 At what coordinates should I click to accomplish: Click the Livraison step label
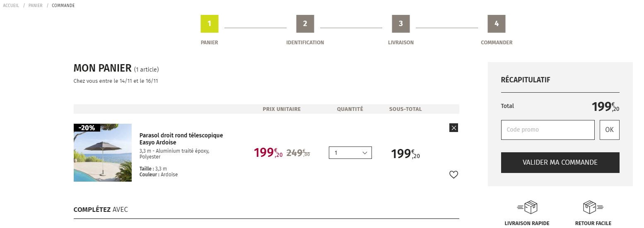point(401,43)
